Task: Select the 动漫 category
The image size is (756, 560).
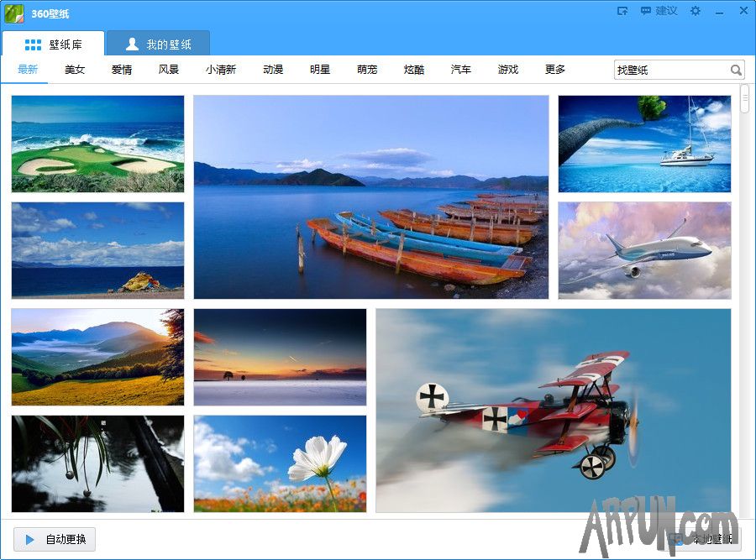Action: click(x=273, y=70)
